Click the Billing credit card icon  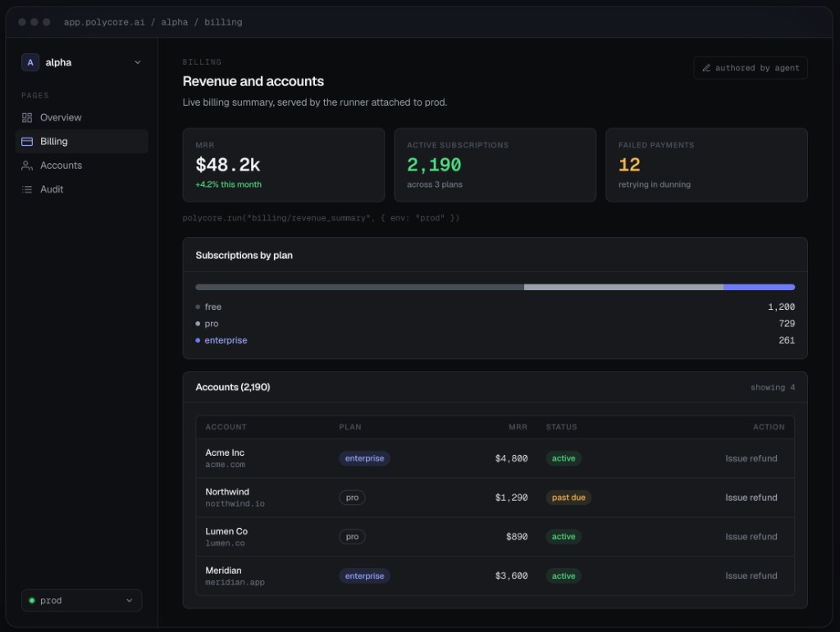[x=27, y=141]
